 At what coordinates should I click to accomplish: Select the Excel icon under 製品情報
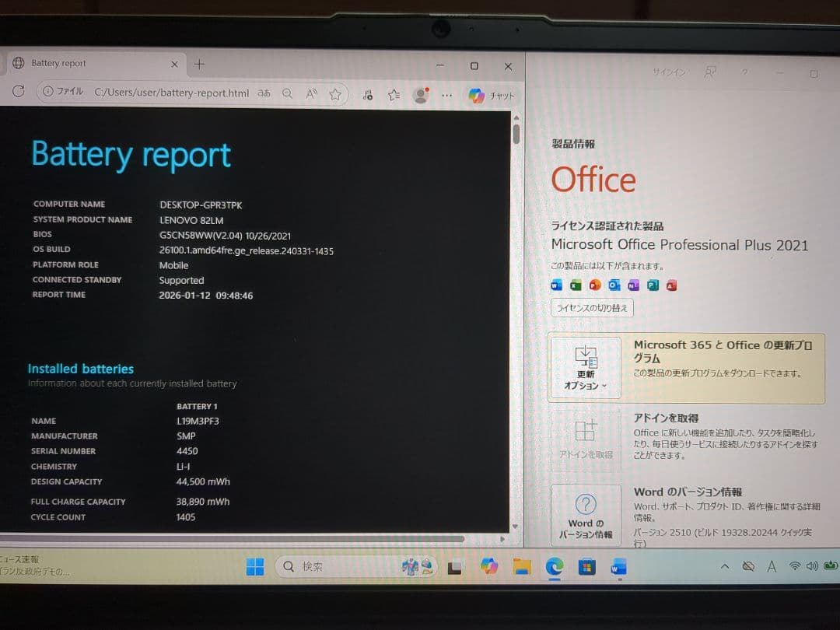click(575, 285)
